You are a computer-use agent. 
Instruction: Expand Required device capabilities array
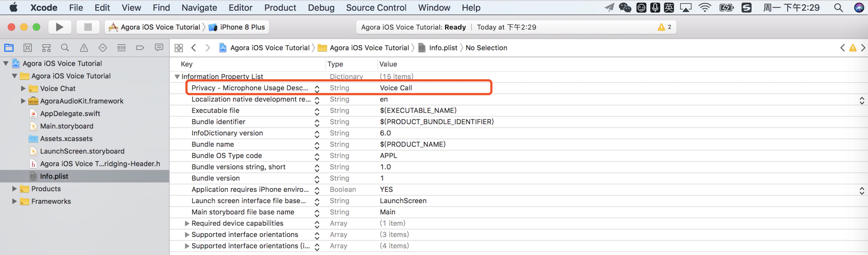tap(187, 223)
